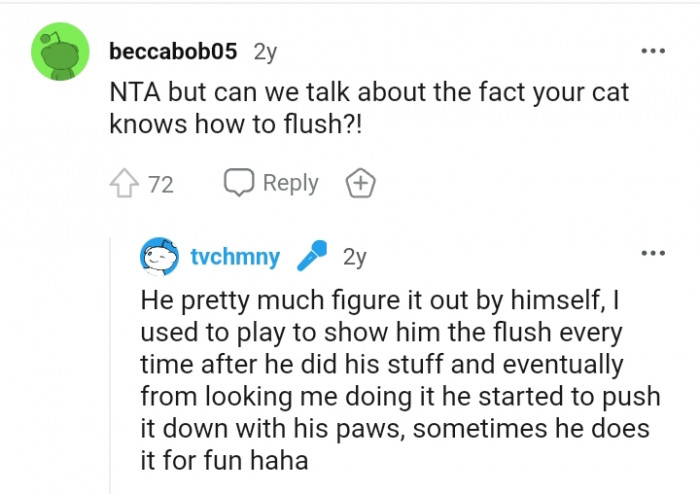Viewport: 700px width, 494px height.
Task: Click the line 'it for fun haha'
Action: pos(224,461)
